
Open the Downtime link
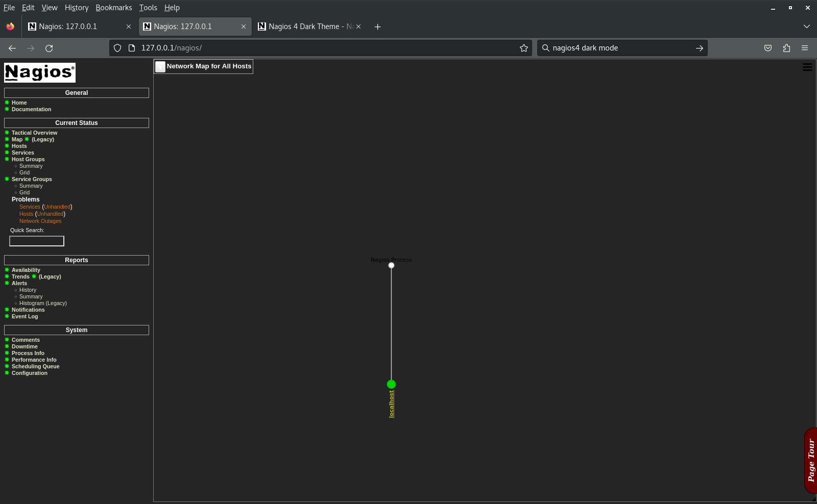(x=25, y=346)
